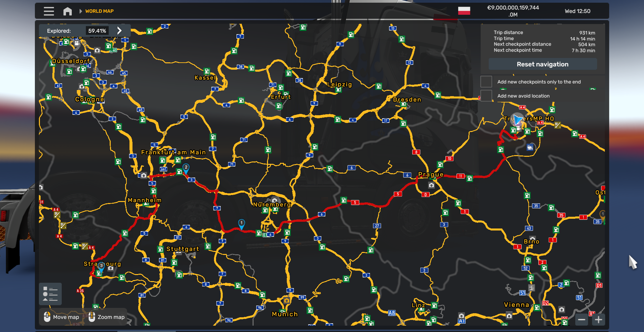Enable the "Add new avoid location" checkbox

pos(486,95)
